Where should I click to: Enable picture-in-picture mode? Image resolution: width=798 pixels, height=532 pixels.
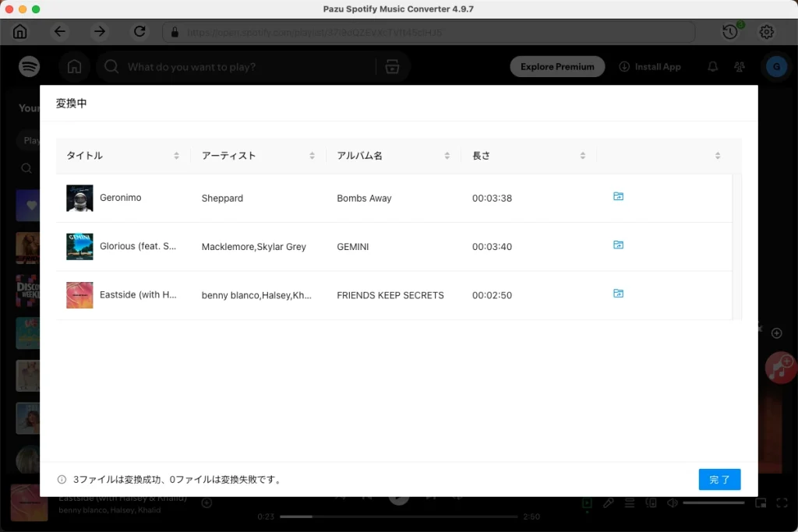(x=761, y=504)
